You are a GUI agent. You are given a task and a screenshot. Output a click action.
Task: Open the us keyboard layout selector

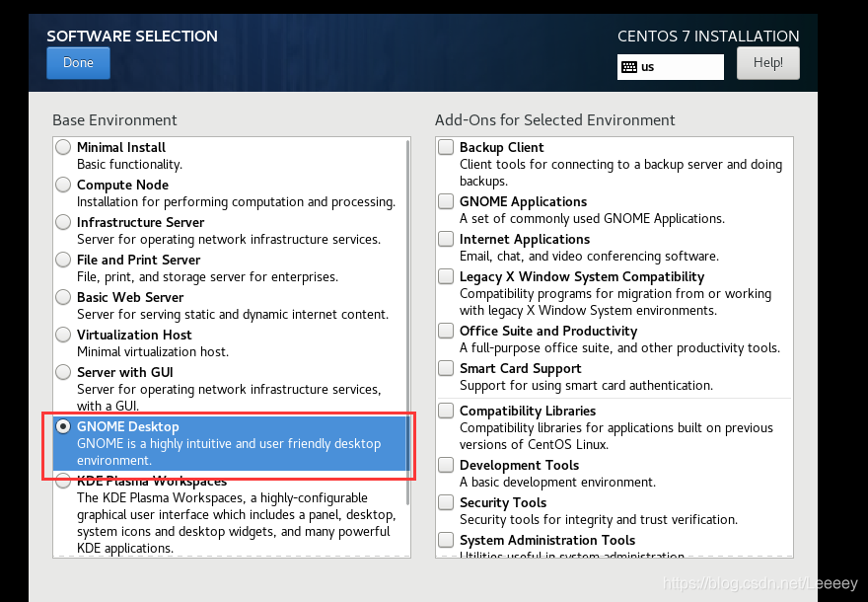pos(670,67)
